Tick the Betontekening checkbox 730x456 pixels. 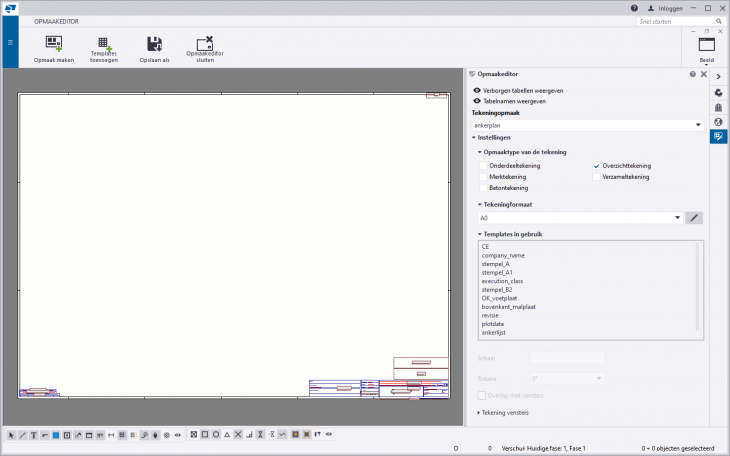click(484, 188)
